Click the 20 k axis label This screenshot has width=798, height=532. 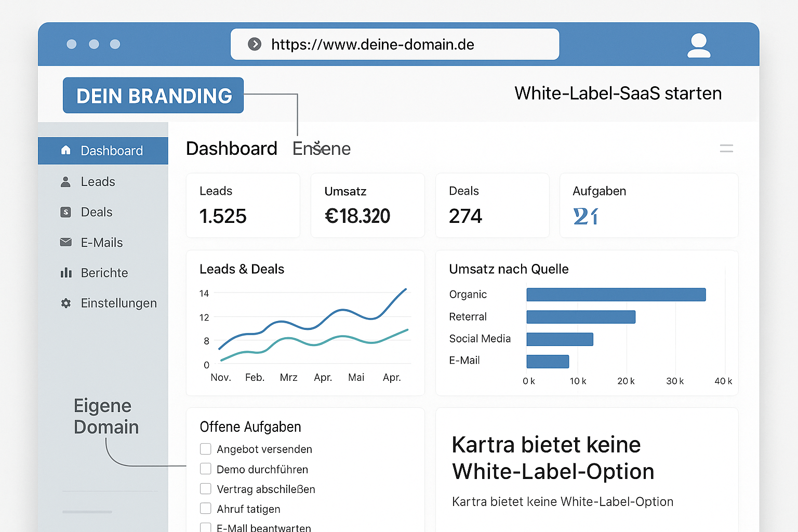coord(626,381)
